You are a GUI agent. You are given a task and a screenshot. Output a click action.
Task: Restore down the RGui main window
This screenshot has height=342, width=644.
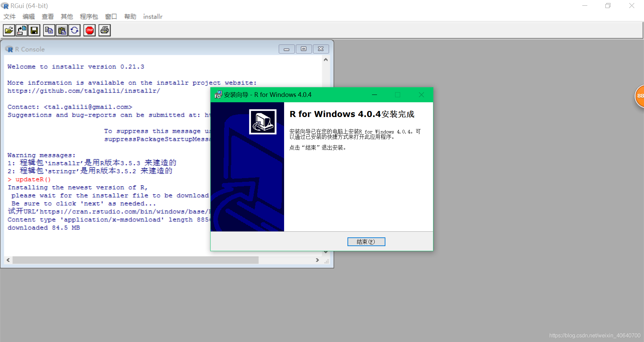pos(608,6)
